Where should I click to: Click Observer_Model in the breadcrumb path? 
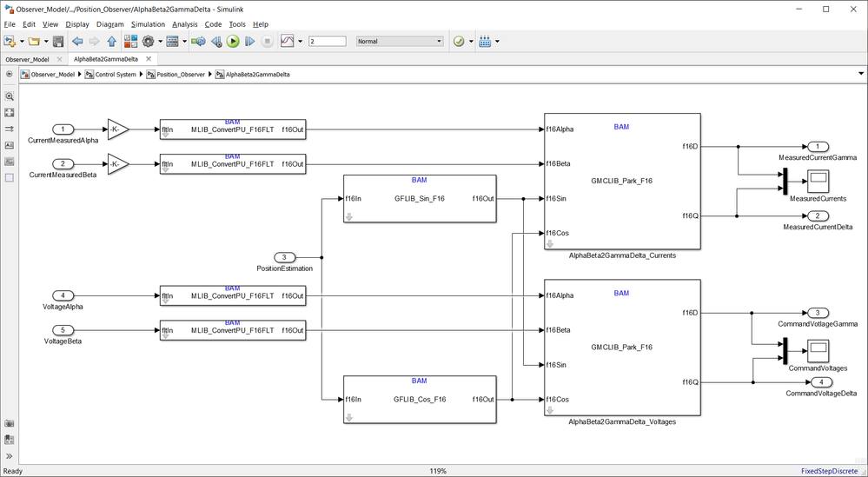tap(53, 74)
